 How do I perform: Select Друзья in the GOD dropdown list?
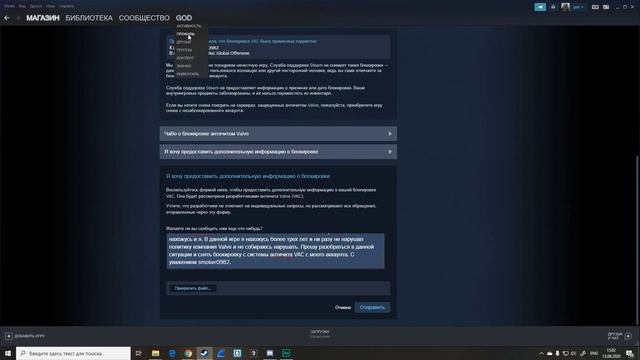coord(184,42)
